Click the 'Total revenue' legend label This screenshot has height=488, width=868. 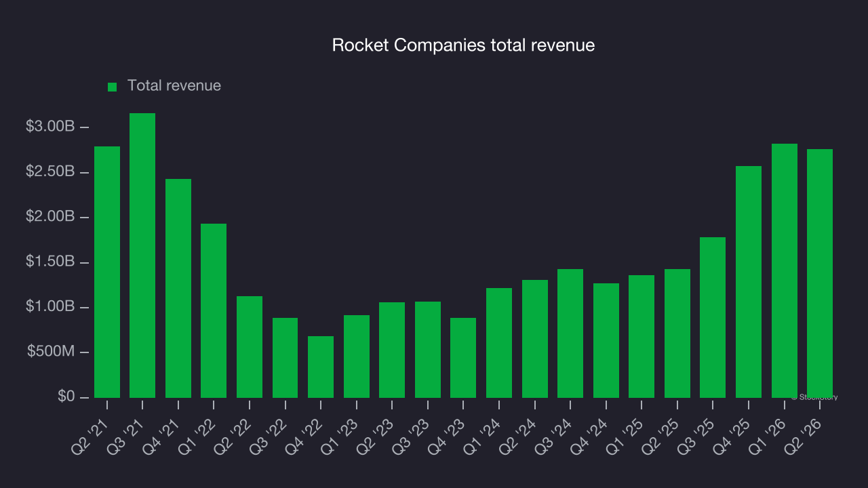pyautogui.click(x=174, y=86)
